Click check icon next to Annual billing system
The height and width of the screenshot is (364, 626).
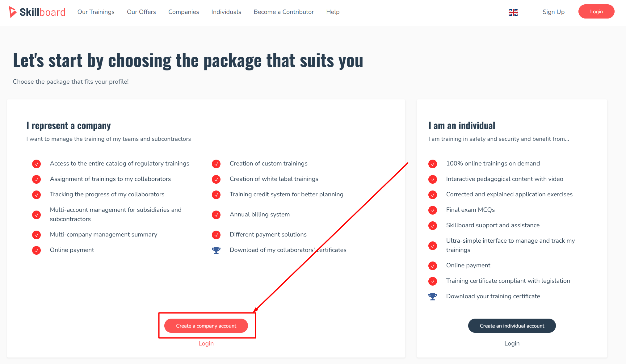pos(216,215)
